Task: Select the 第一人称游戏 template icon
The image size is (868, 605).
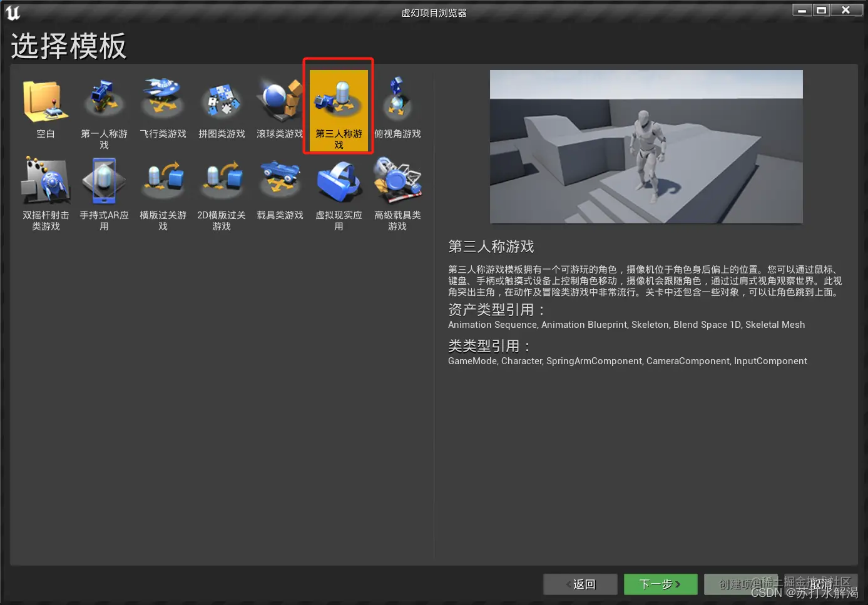Action: pyautogui.click(x=104, y=100)
